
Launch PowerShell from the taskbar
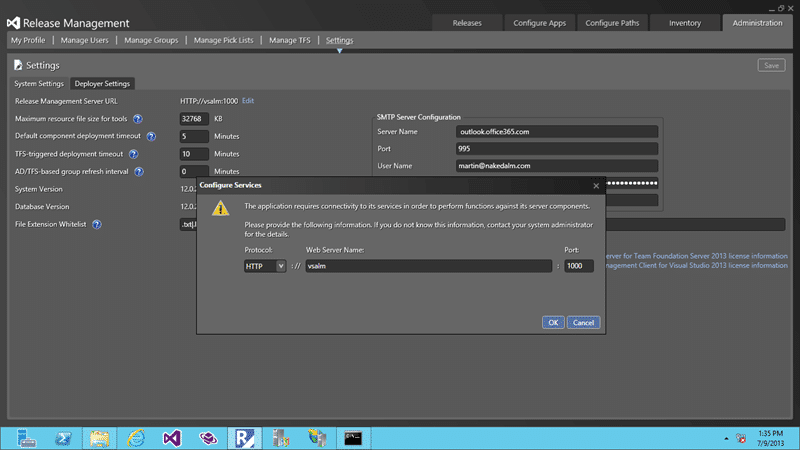point(63,438)
